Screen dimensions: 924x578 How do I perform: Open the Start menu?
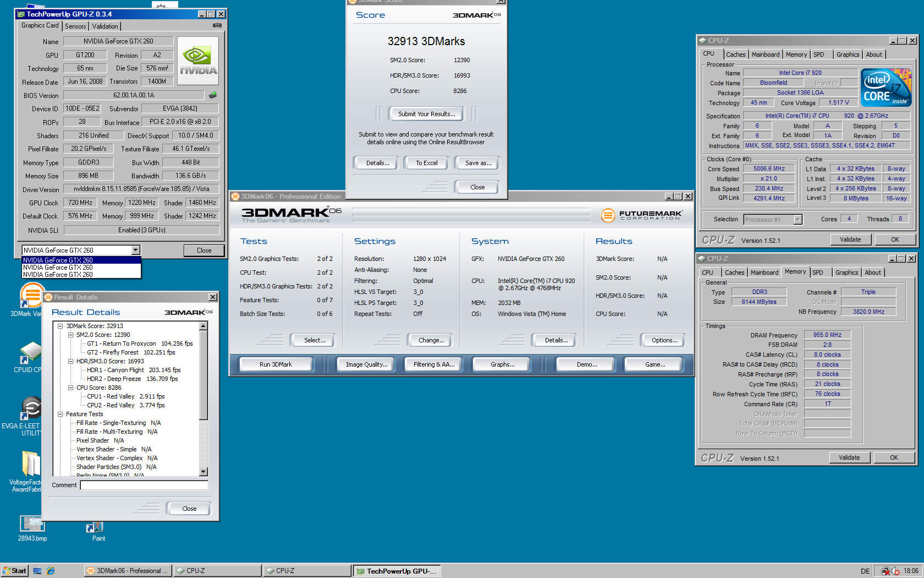coord(15,571)
